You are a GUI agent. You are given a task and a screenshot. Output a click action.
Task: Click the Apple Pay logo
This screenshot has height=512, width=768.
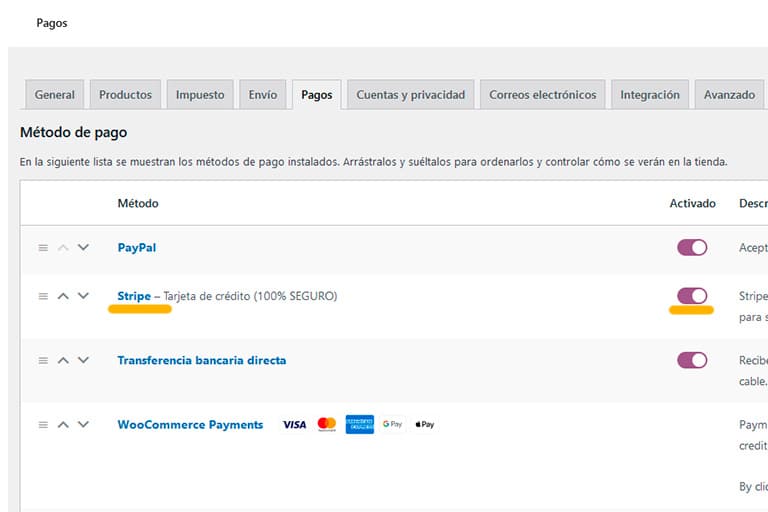tap(425, 424)
